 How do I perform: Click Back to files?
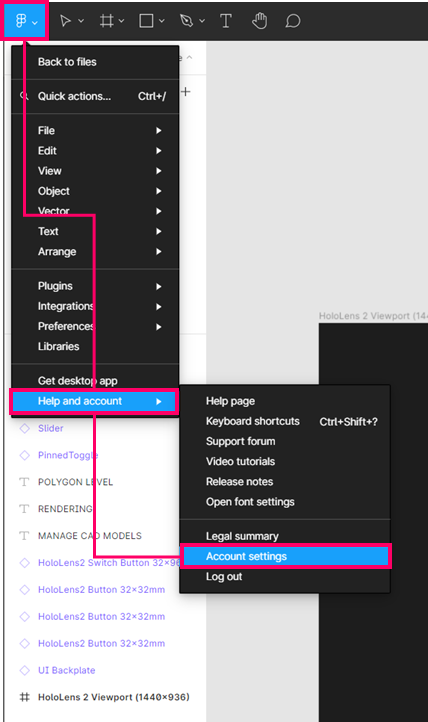pyautogui.click(x=95, y=62)
